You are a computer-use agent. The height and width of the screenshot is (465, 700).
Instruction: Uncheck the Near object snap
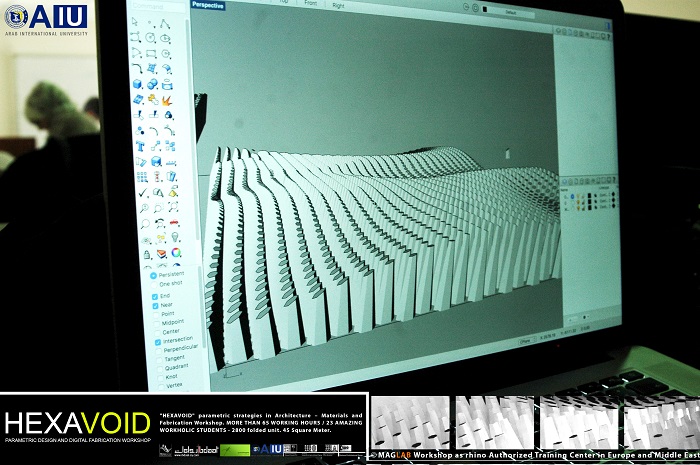click(x=155, y=306)
